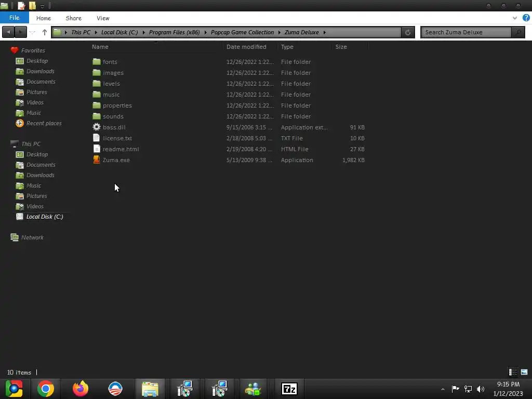
Task: Select the bass.dll gear icon
Action: click(97, 127)
